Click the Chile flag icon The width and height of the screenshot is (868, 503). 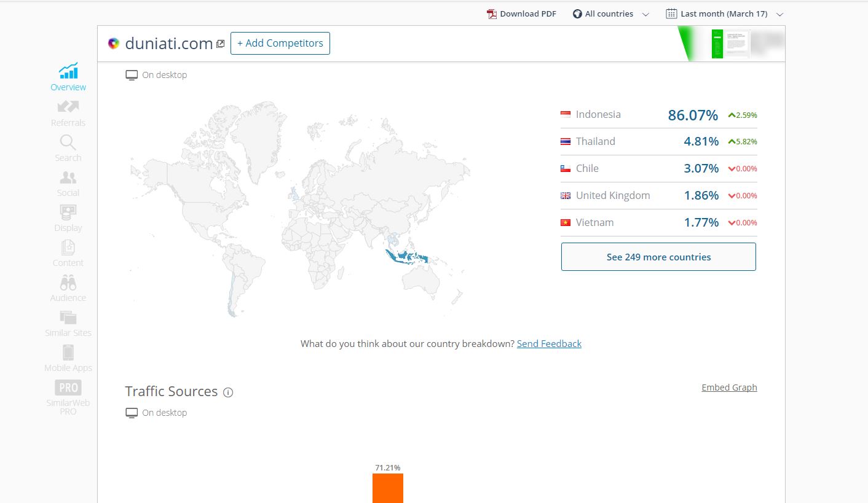(566, 169)
